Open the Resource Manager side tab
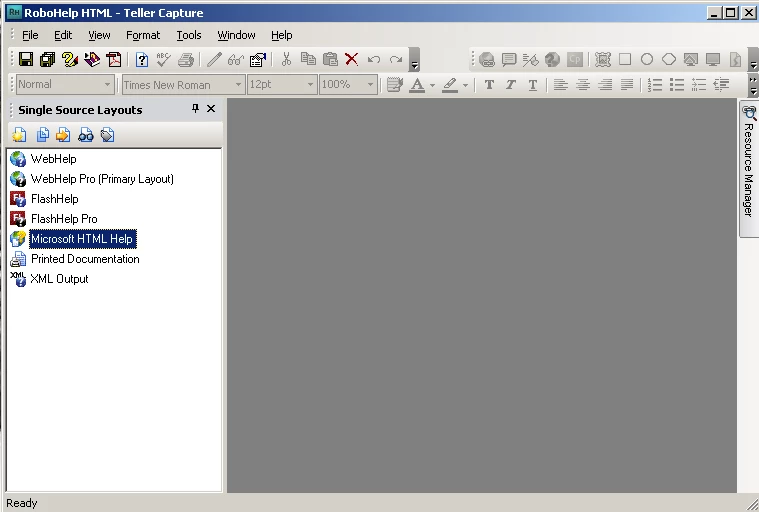The height and width of the screenshot is (512, 759). pyautogui.click(x=748, y=168)
